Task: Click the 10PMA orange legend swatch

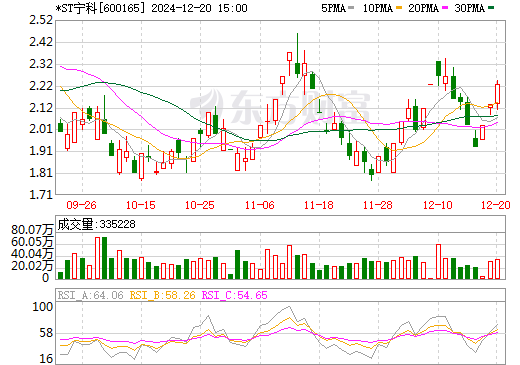Action: click(x=398, y=7)
